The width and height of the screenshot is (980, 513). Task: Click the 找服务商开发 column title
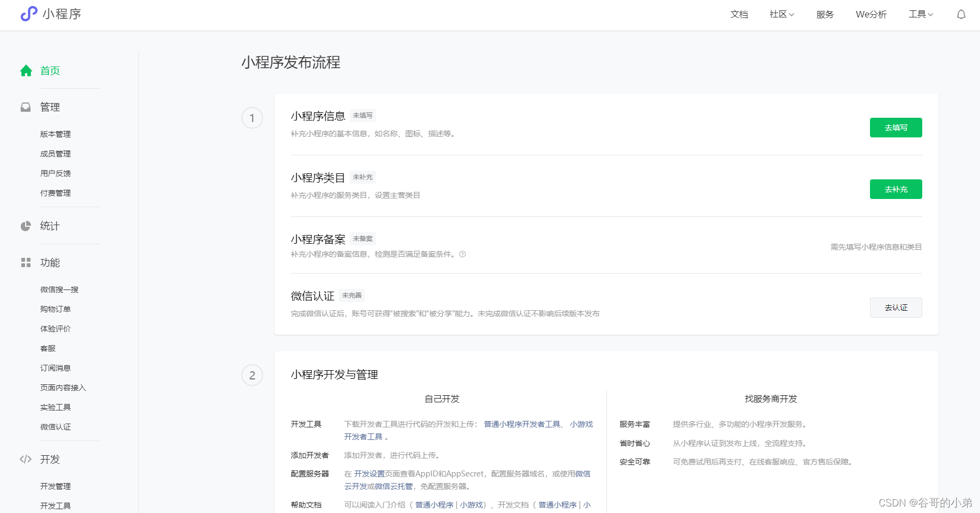tap(771, 399)
